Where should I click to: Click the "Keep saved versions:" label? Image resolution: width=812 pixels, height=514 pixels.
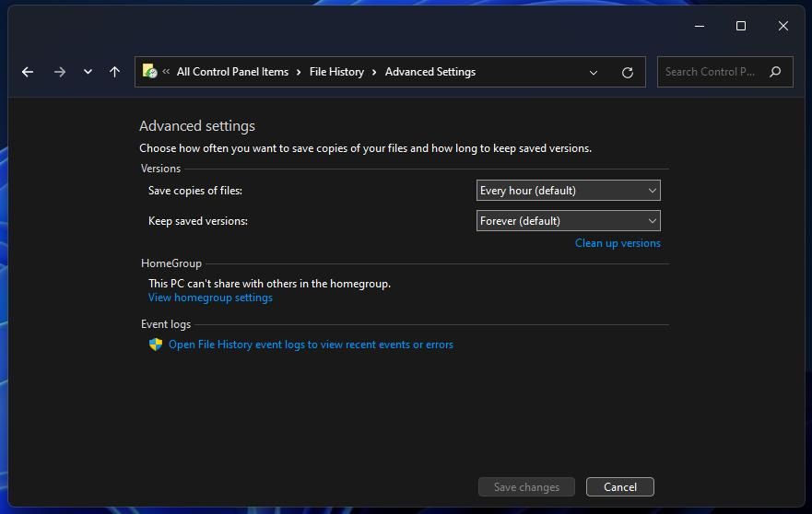coord(198,221)
